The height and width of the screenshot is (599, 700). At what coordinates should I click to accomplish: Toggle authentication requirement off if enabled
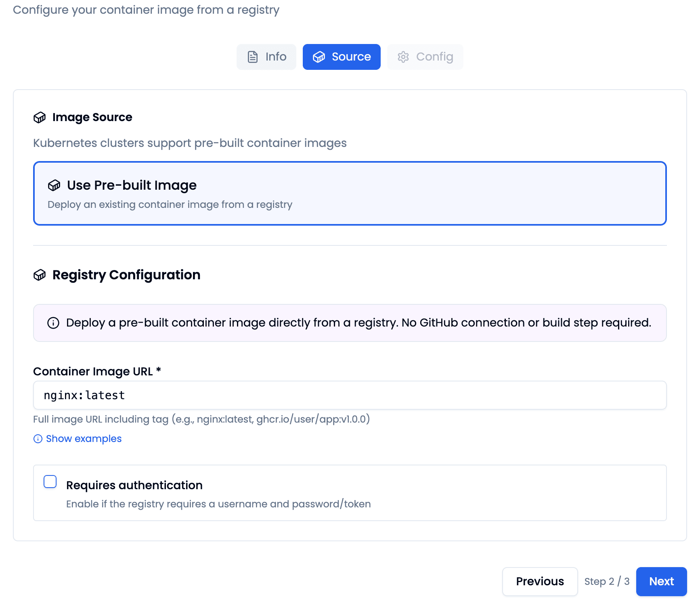[50, 481]
